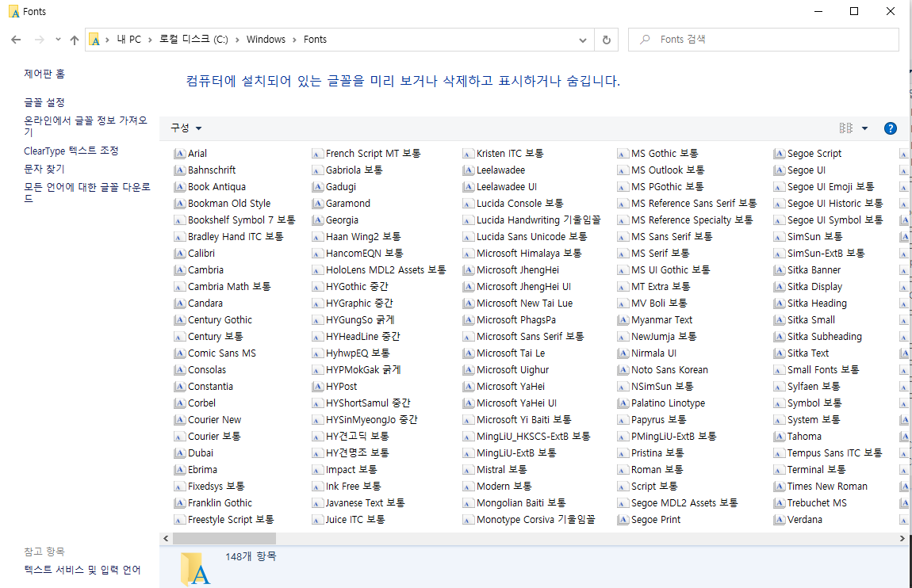Select the Times New Roman font icon
Screen dimensions: 912x588
[x=780, y=487]
